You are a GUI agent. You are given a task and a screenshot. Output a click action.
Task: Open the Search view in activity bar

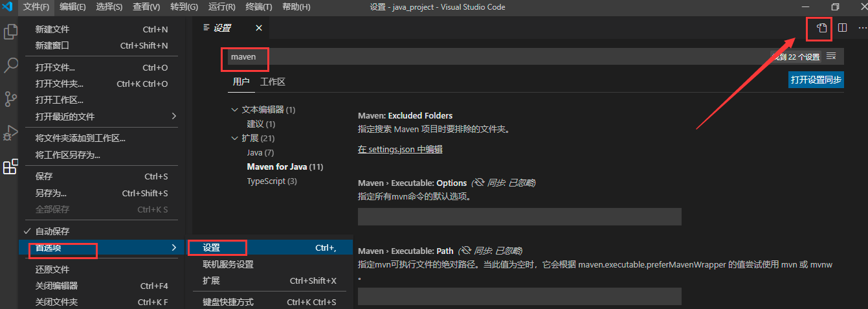[x=10, y=65]
